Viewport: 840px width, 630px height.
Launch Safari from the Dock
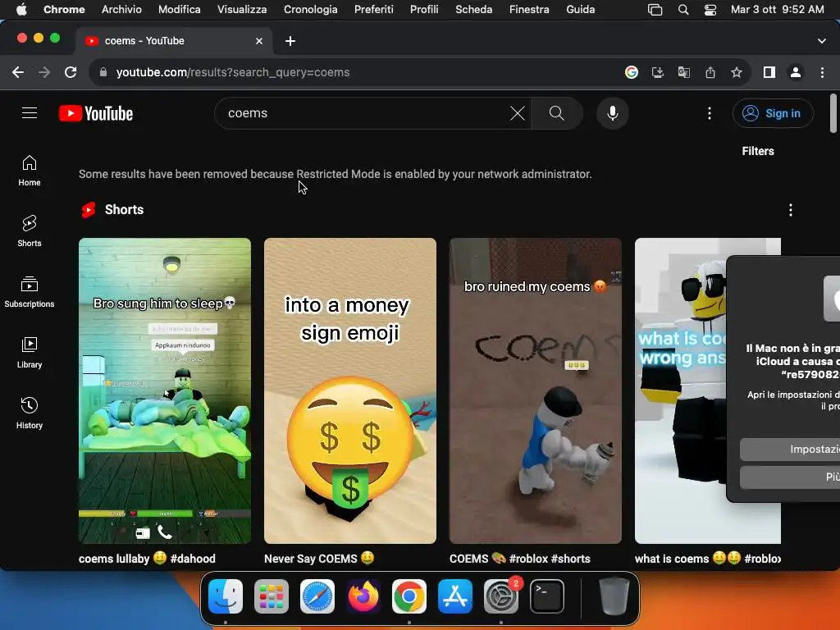pos(317,596)
